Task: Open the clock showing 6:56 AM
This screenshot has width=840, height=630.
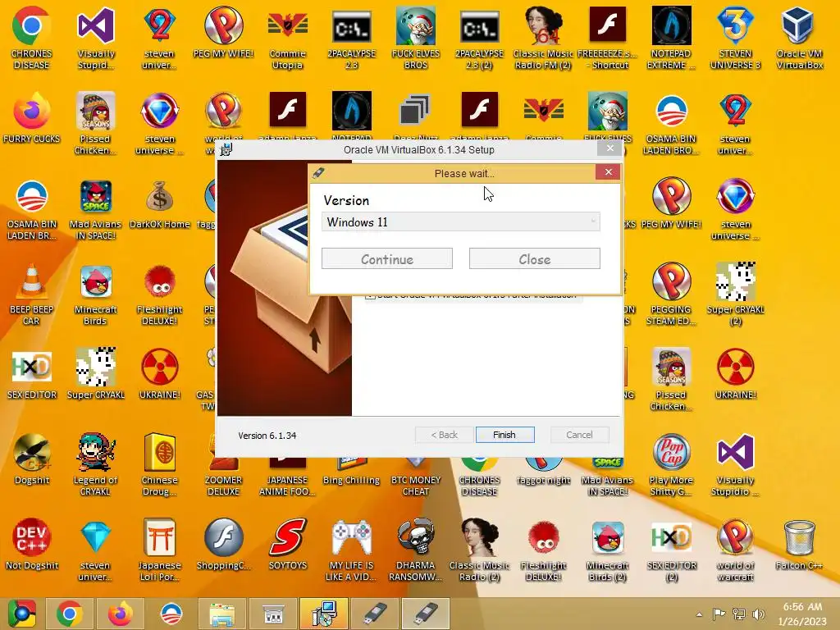Action: 802,614
